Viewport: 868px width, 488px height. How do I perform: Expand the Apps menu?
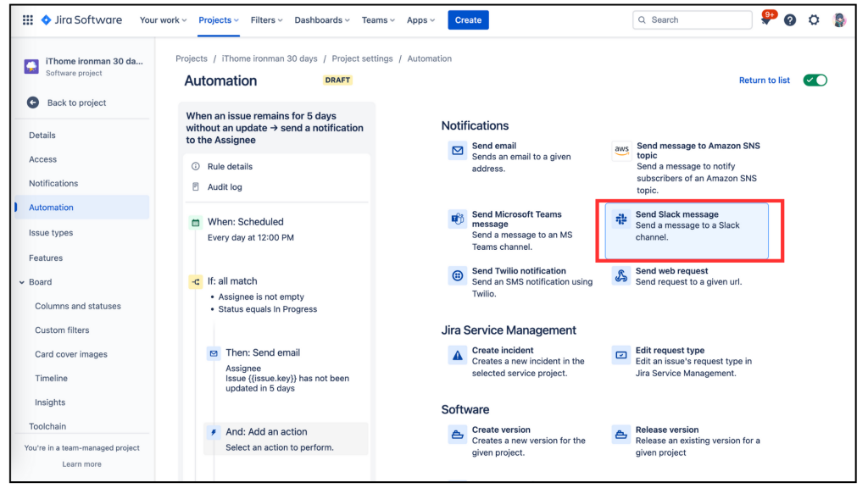pyautogui.click(x=420, y=20)
